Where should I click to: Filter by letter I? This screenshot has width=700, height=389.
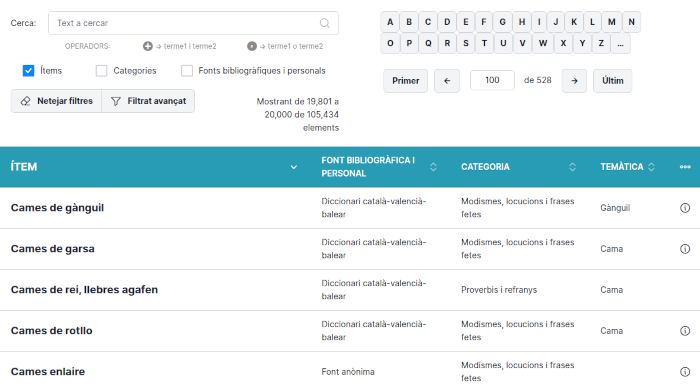539,22
